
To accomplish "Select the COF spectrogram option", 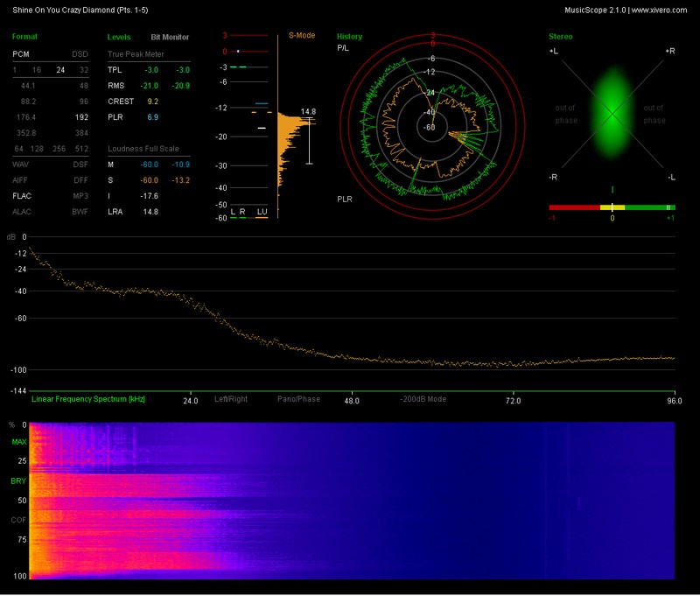I will point(18,520).
